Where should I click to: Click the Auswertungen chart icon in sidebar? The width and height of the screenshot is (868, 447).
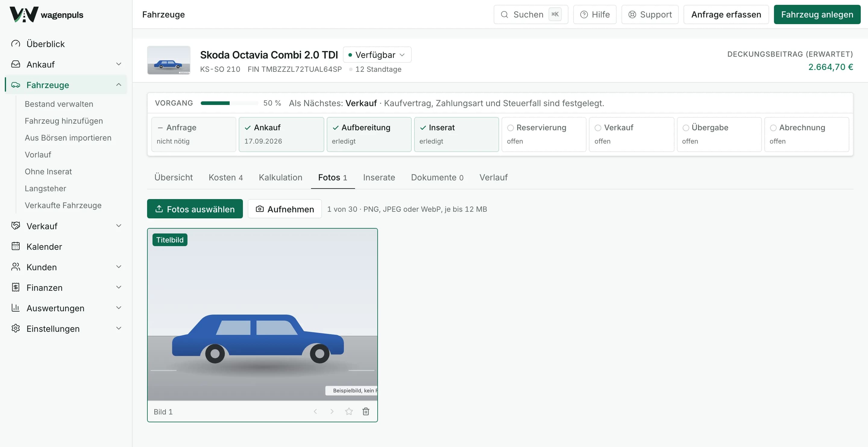coord(15,308)
